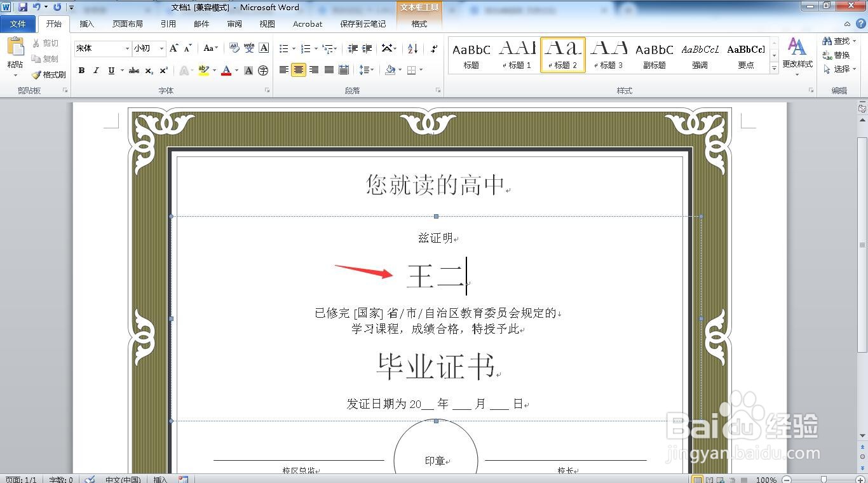Switch to Full Screen Reading view
The height and width of the screenshot is (483, 868).
click(709, 479)
